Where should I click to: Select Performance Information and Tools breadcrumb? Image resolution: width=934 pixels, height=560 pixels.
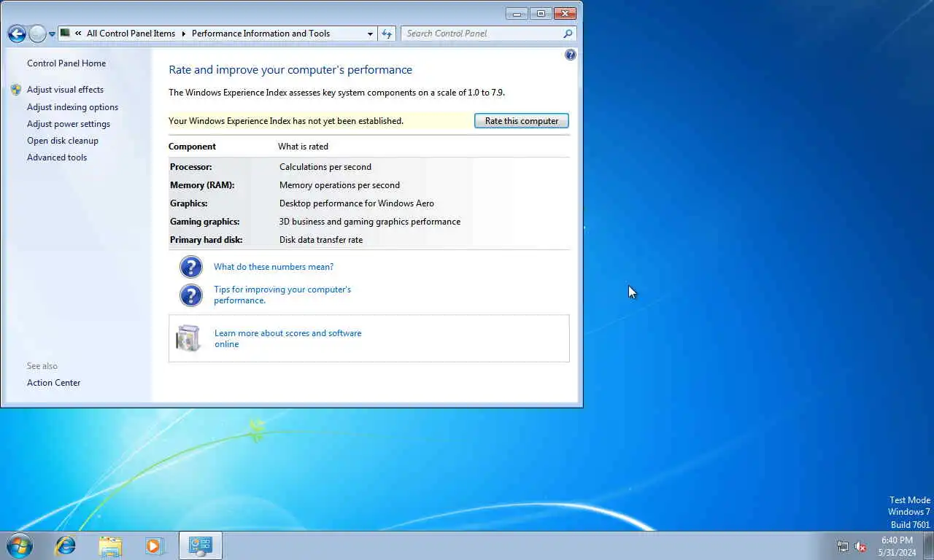click(260, 34)
